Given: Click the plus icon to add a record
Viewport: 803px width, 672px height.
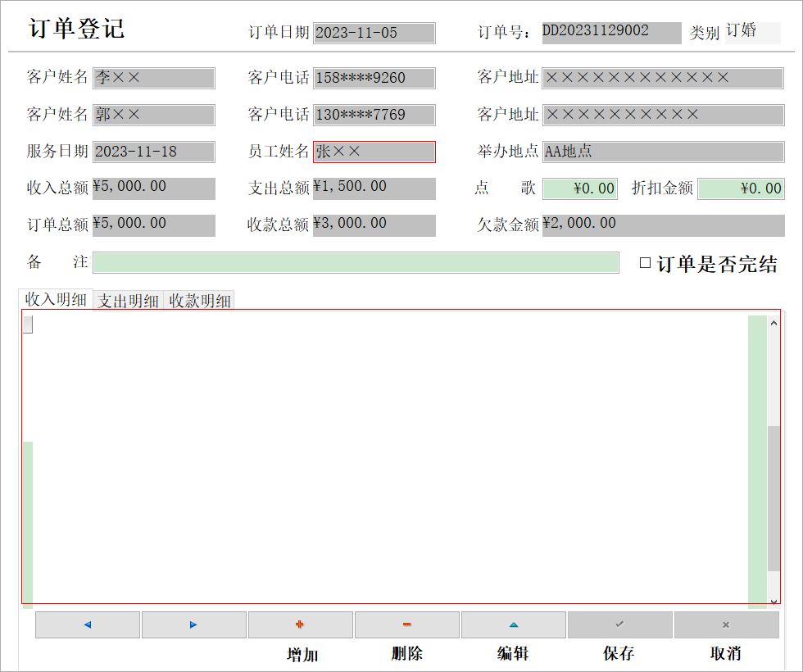Looking at the screenshot, I should [300, 624].
